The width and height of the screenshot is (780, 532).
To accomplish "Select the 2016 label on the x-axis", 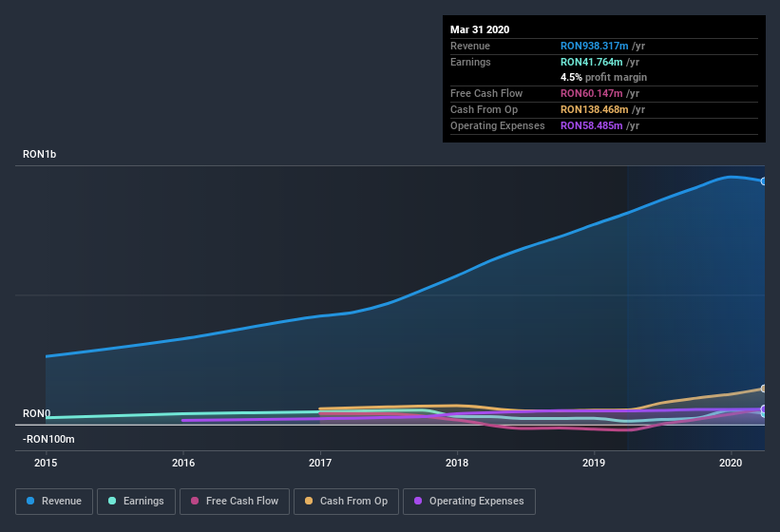I will tap(183, 463).
